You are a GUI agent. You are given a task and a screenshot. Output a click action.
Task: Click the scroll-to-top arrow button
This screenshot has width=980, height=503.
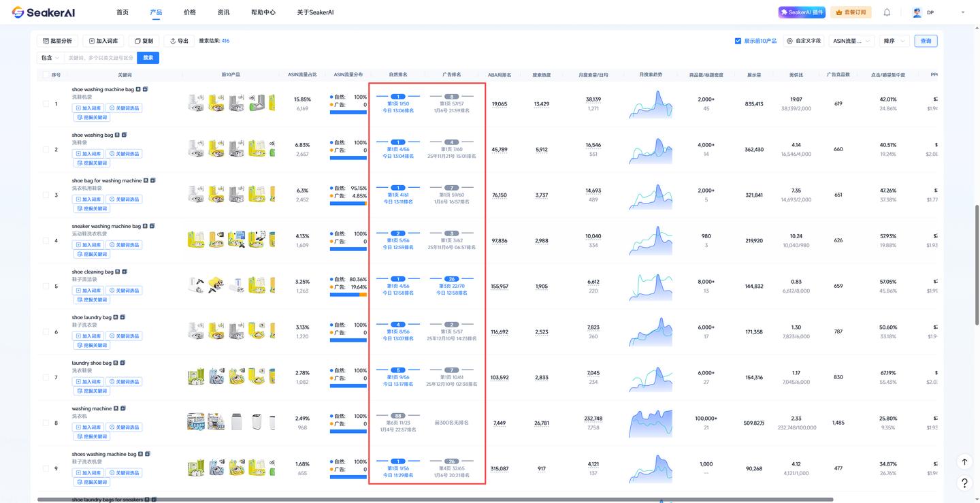(x=964, y=461)
